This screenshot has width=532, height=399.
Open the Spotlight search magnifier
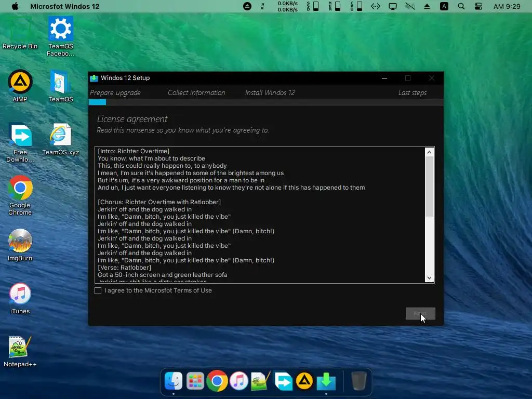click(461, 6)
